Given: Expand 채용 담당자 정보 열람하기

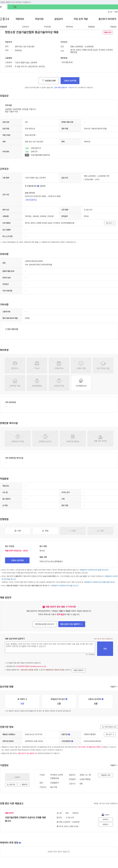Looking at the screenshot, I should click(x=72, y=624).
